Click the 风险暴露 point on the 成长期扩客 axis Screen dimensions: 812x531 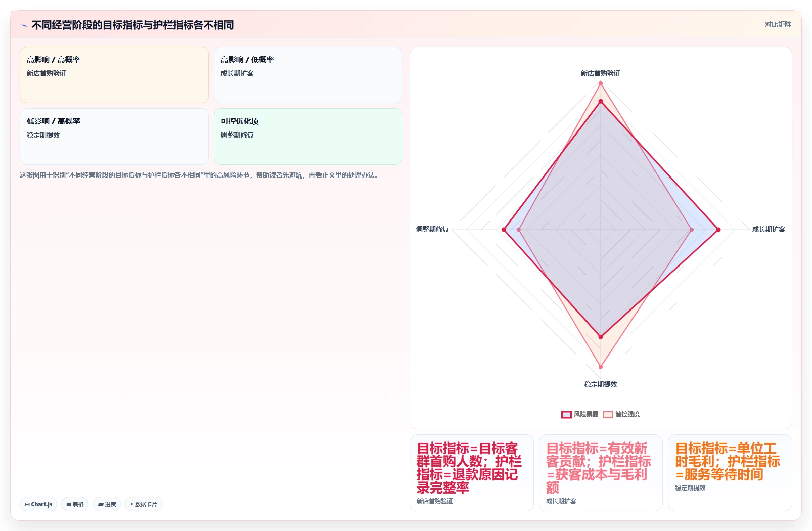(718, 230)
